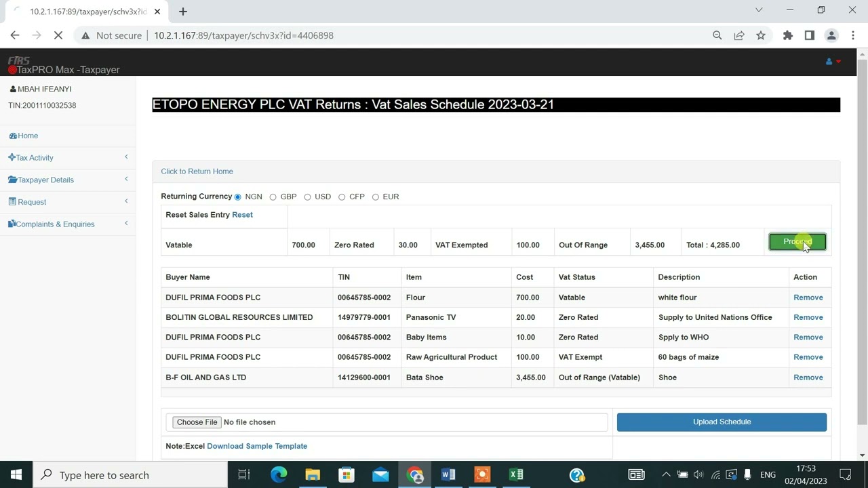Select NGN returning currency
Screen dimensions: 868x488
click(x=237, y=197)
